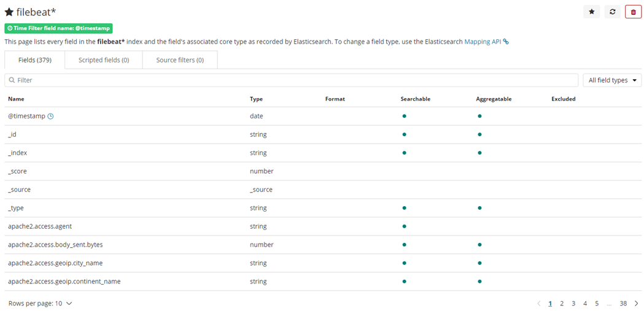This screenshot has width=644, height=311.
Task: Click the Format column header
Action: (335, 99)
